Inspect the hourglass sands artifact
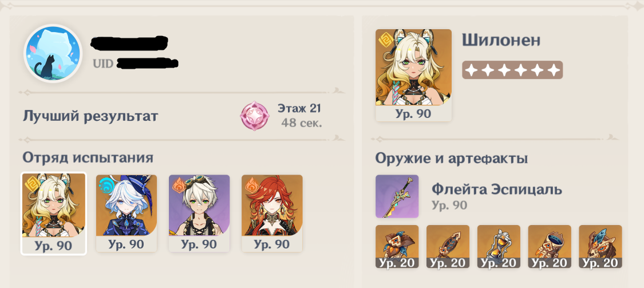 pos(499,247)
